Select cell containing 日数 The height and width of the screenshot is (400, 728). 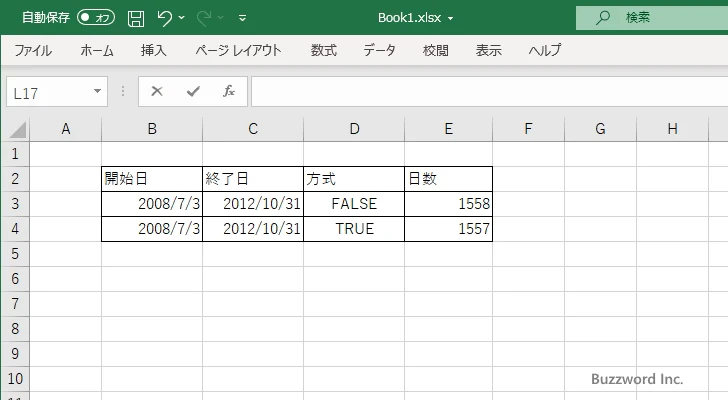[x=448, y=179]
